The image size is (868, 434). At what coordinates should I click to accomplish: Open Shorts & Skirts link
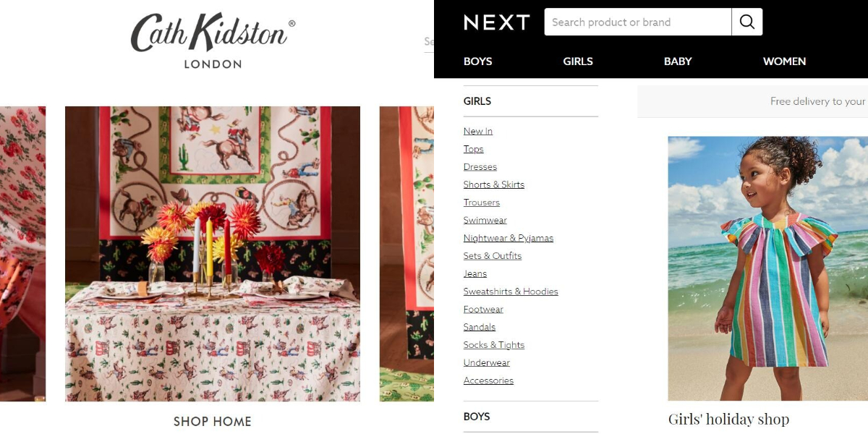[x=494, y=184]
